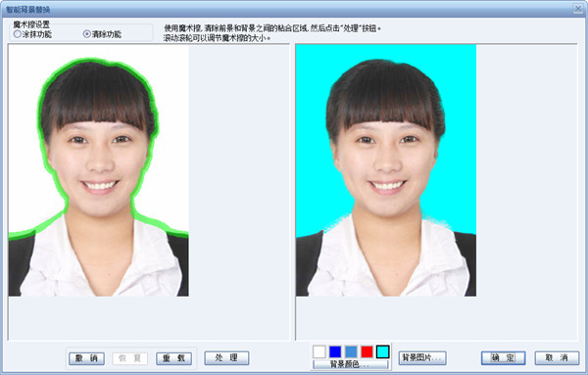Click the 处理 button
This screenshot has width=588, height=375.
226,357
